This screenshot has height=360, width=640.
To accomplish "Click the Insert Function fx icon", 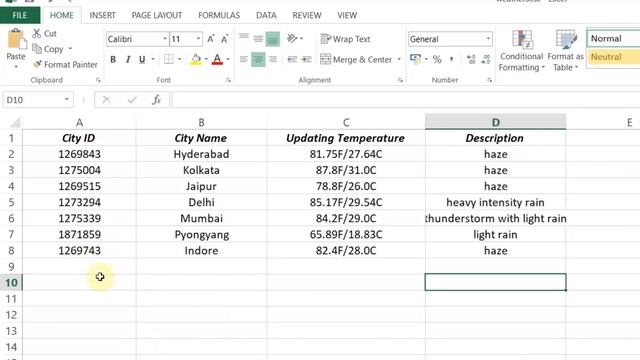I will point(157,100).
